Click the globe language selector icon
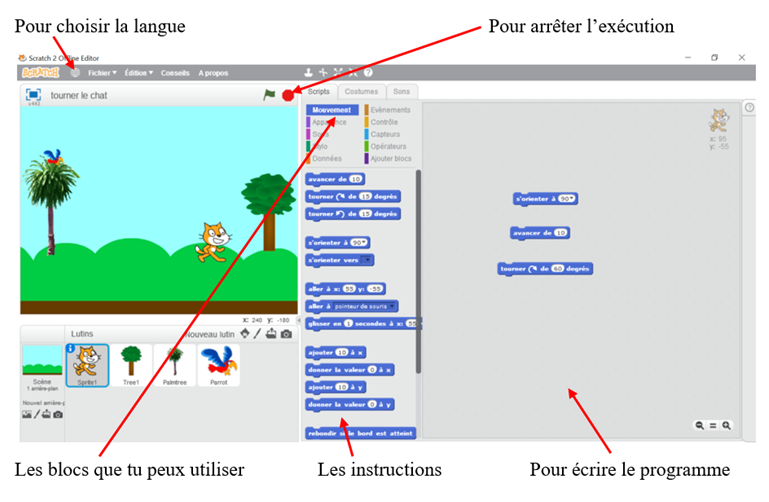The height and width of the screenshot is (502, 769). point(75,72)
